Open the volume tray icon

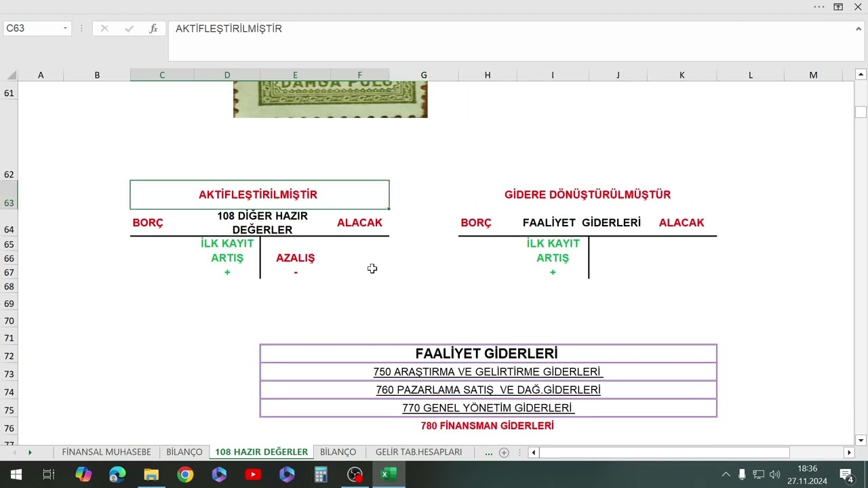(774, 474)
